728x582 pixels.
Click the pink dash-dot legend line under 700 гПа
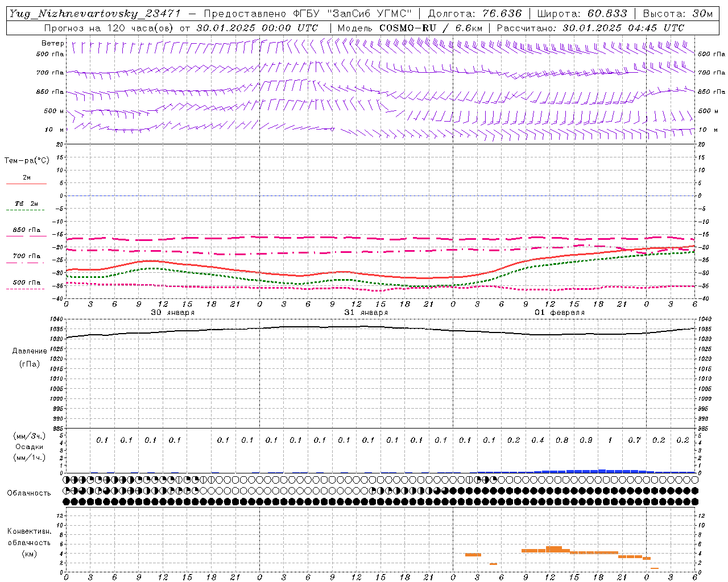tap(26, 263)
